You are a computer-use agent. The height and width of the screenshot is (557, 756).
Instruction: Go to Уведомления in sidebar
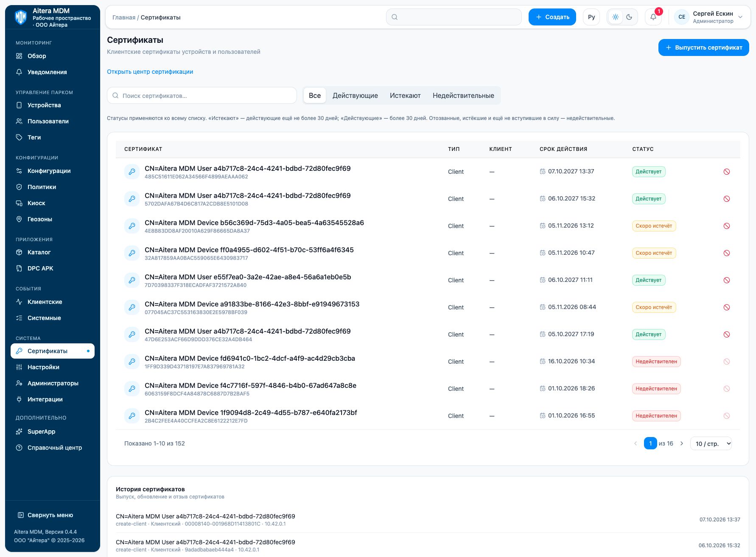tap(53, 72)
